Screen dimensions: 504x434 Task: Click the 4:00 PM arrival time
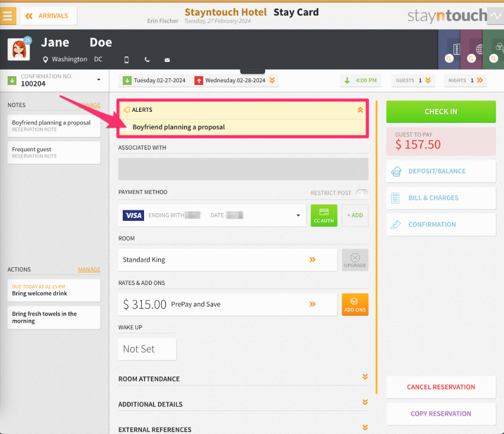(x=360, y=81)
